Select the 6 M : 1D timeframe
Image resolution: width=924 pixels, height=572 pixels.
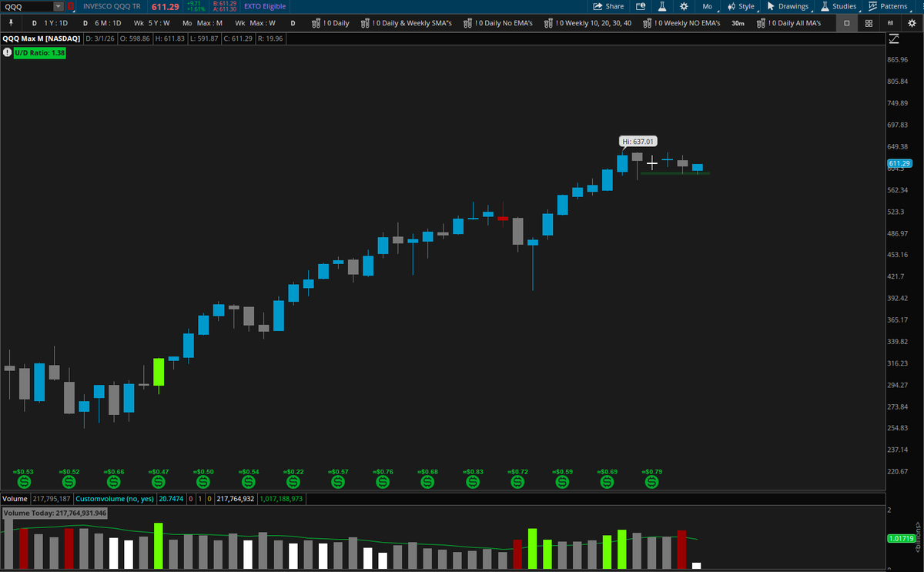point(102,23)
